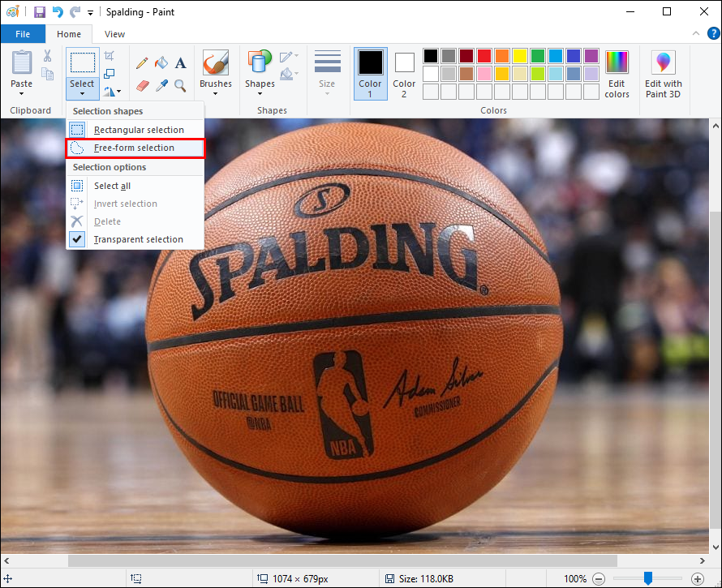Select the Fill with color bucket

(161, 63)
